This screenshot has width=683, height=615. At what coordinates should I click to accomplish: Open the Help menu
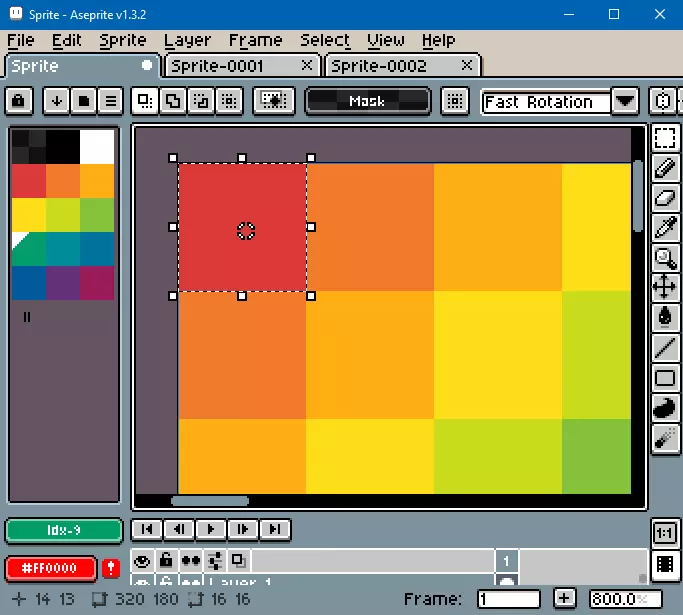pyautogui.click(x=439, y=41)
